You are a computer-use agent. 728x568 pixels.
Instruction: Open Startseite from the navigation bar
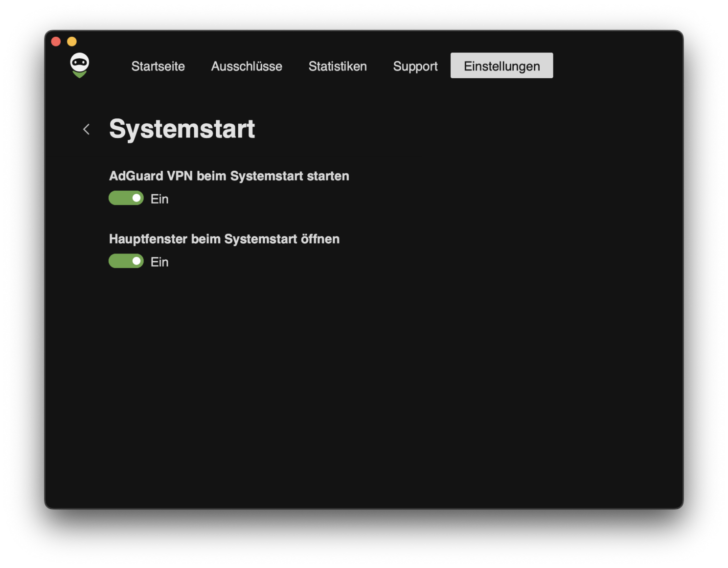point(158,66)
